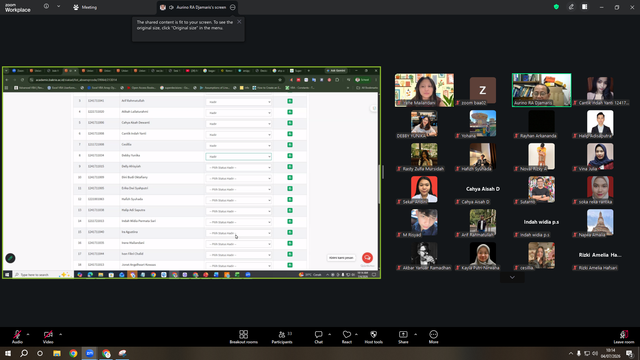Show next page of gallery participants

click(x=512, y=278)
